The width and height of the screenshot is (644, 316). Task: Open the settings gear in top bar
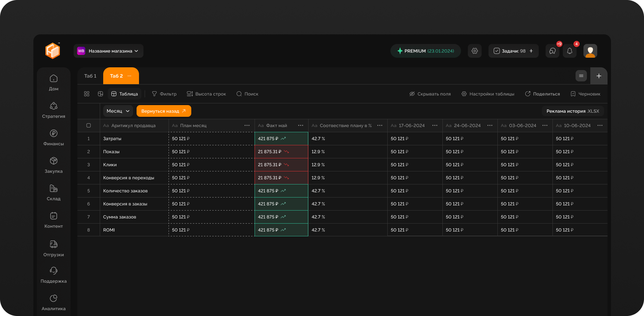pos(475,51)
